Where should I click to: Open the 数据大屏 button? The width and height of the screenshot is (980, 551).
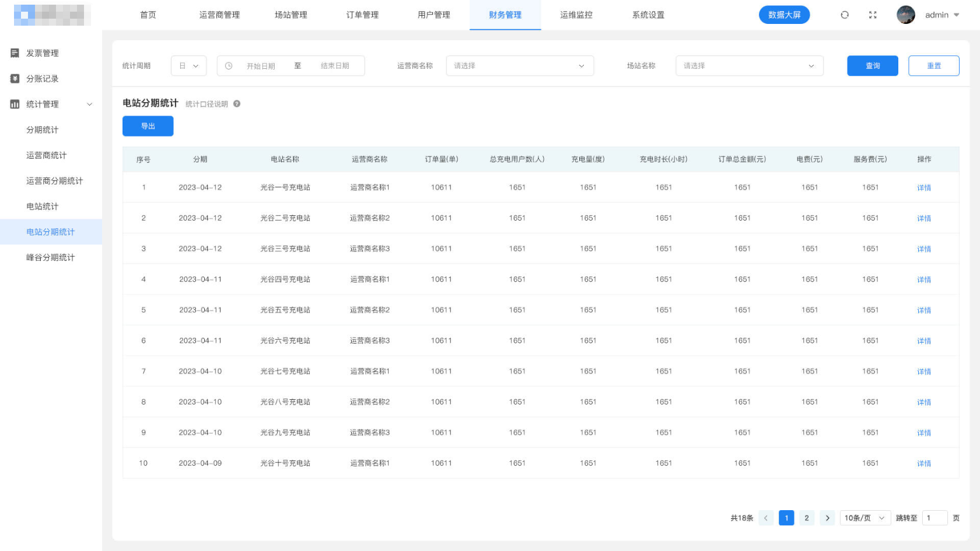(x=784, y=15)
